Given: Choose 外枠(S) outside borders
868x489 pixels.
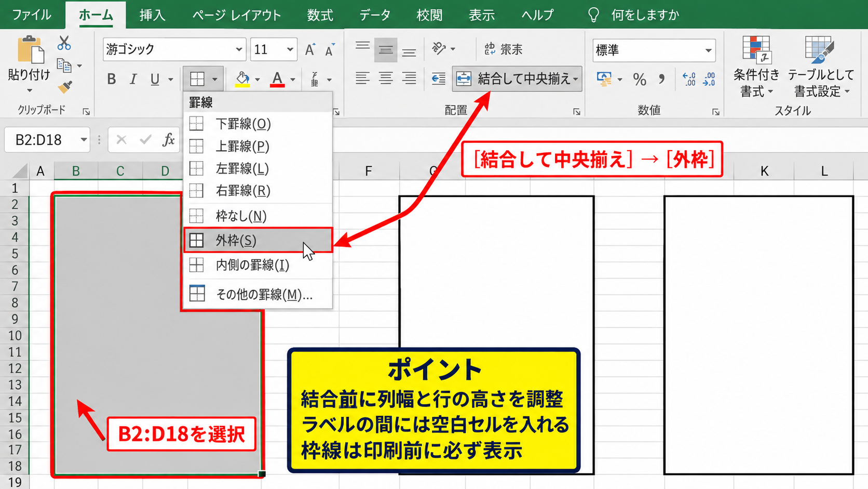Looking at the screenshot, I should 257,240.
